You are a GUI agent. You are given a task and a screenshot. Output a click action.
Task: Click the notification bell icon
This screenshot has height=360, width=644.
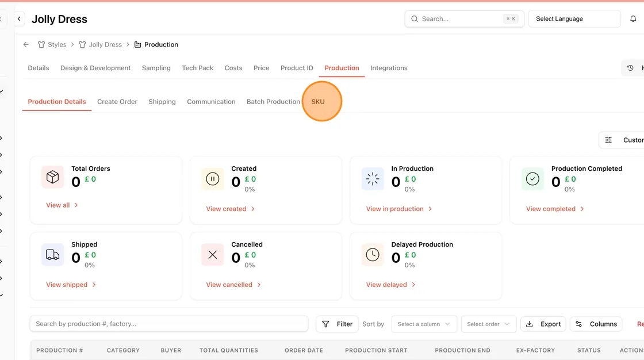coord(633,19)
